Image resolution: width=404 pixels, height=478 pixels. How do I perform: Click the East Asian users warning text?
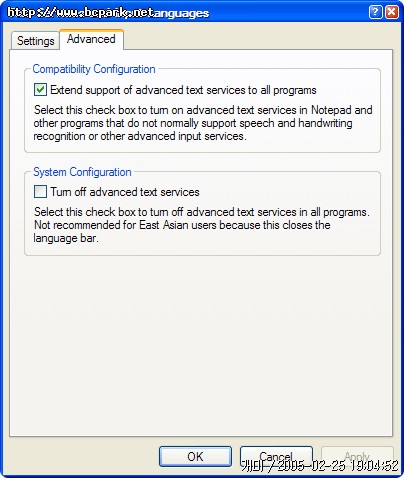pos(182,225)
